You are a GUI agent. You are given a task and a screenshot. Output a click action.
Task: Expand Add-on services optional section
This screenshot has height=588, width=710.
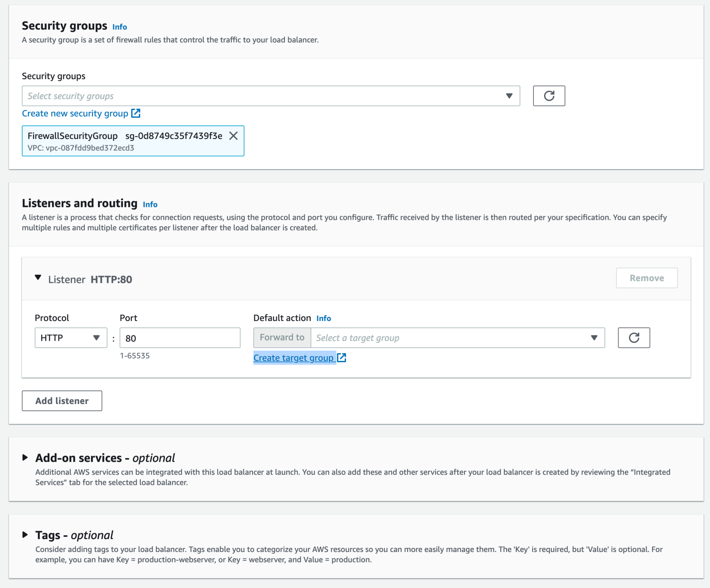click(25, 458)
